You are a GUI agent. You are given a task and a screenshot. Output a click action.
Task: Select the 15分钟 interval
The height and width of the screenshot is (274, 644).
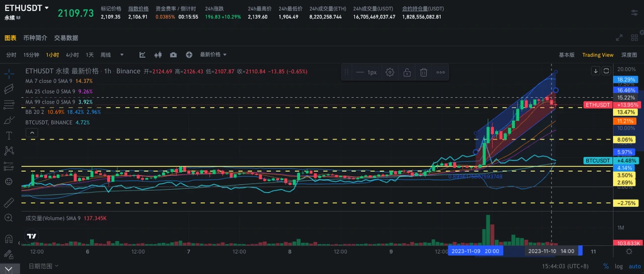(31, 55)
